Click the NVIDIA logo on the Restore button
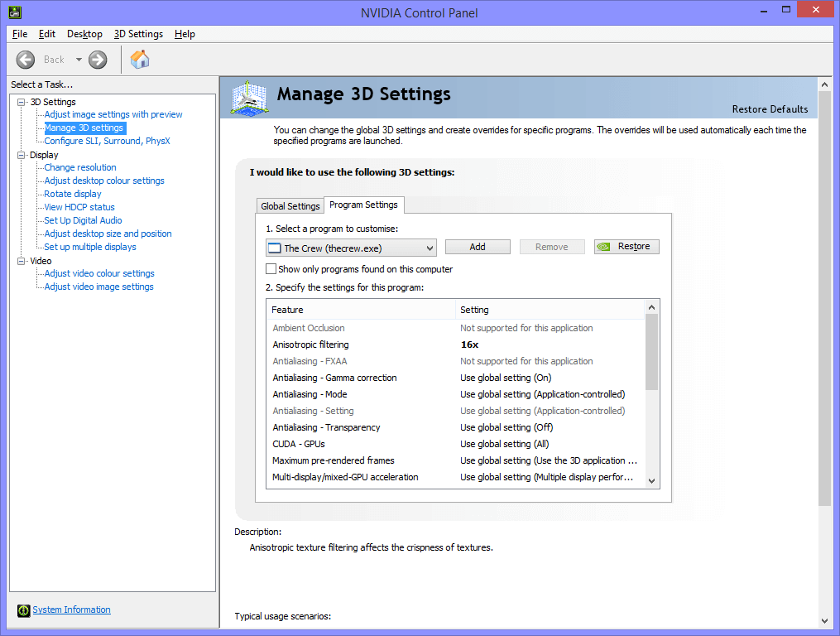840x636 pixels. pyautogui.click(x=605, y=247)
